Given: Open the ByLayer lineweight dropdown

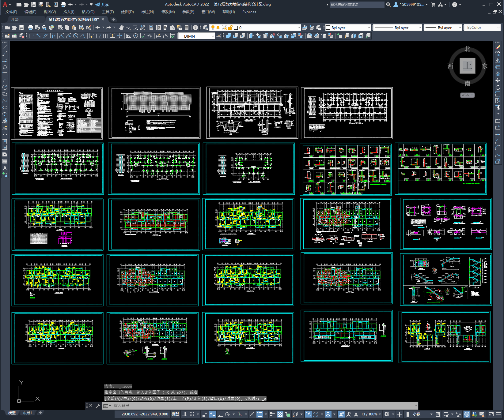Looking at the screenshot, I should pos(443,28).
